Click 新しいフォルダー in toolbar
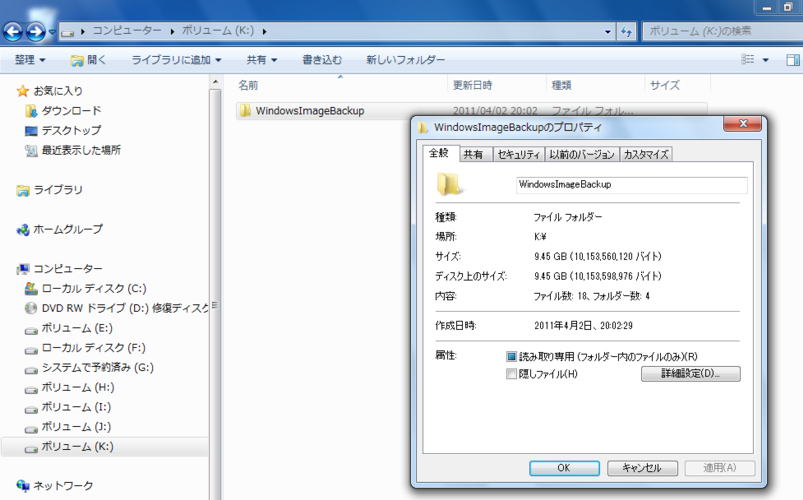This screenshot has width=803, height=500. pyautogui.click(x=406, y=60)
